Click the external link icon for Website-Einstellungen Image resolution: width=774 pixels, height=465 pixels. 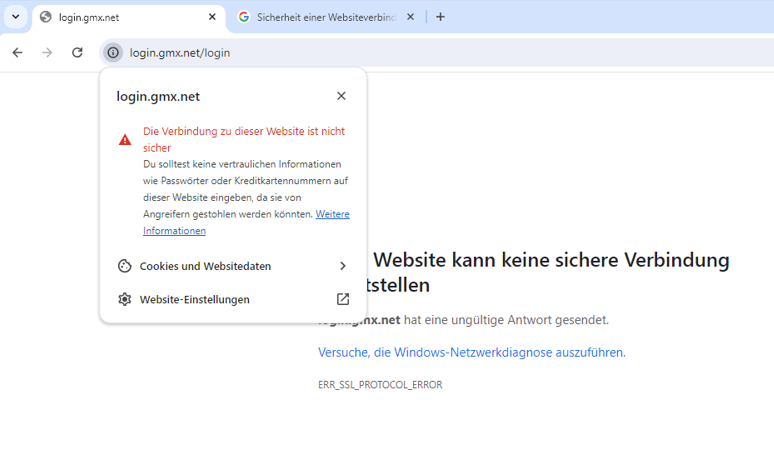(343, 299)
